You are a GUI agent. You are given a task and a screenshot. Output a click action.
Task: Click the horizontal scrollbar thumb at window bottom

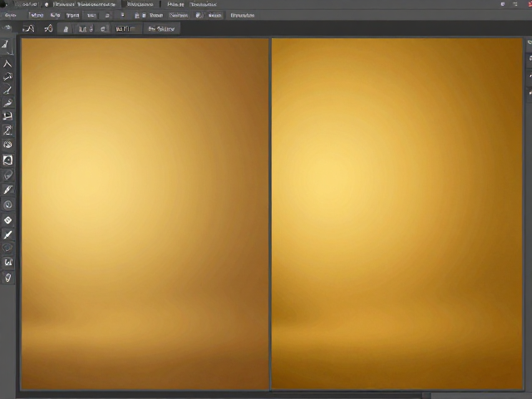click(x=426, y=396)
